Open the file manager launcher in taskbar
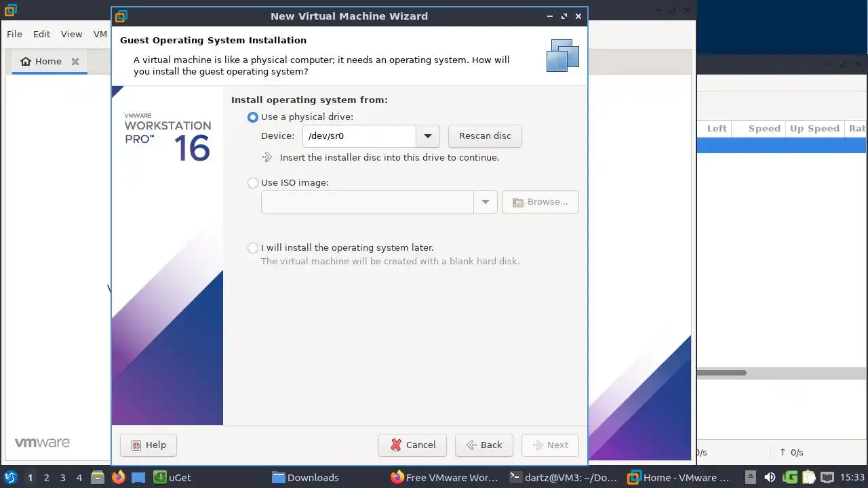 pyautogui.click(x=97, y=478)
